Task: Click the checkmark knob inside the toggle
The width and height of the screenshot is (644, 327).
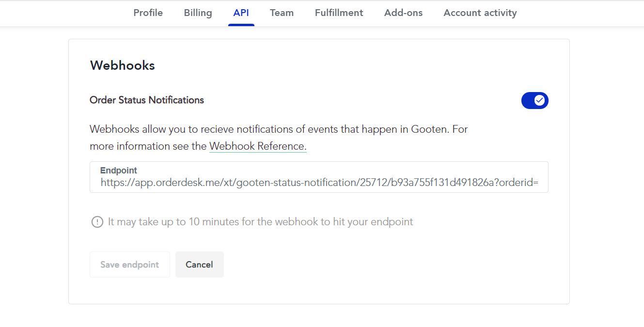Action: 540,100
